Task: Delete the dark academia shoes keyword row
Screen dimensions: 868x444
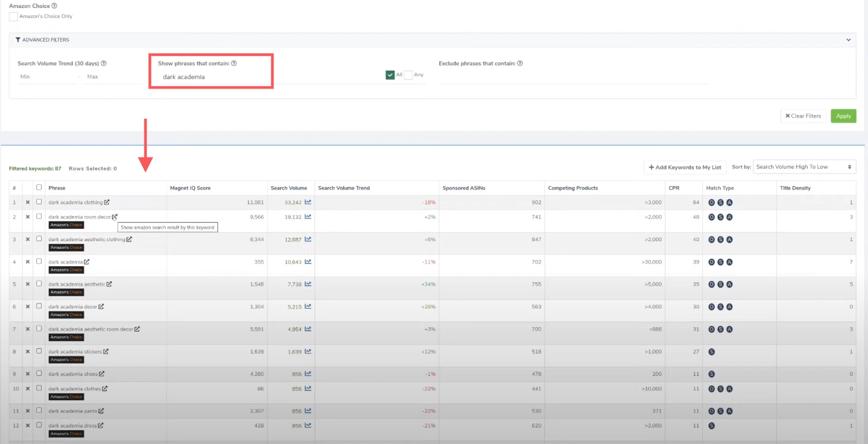Action: [x=28, y=374]
